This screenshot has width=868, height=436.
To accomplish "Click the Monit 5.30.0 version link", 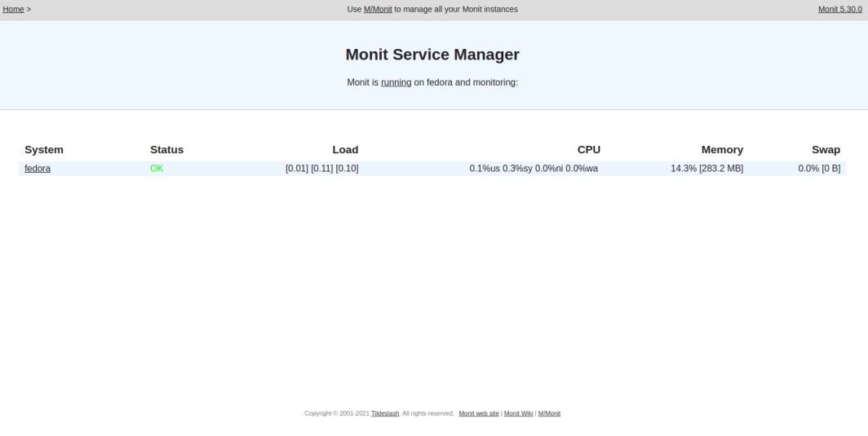I will click(839, 9).
